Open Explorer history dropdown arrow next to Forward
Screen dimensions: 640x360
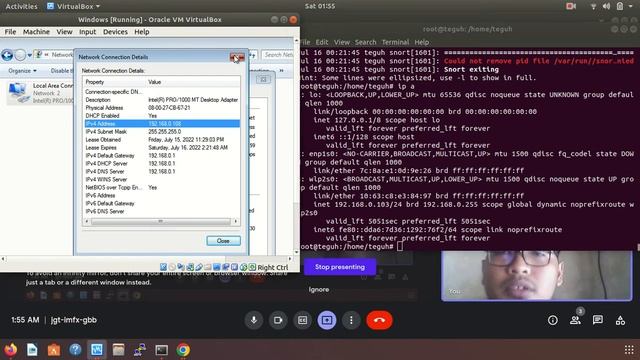pos(30,55)
